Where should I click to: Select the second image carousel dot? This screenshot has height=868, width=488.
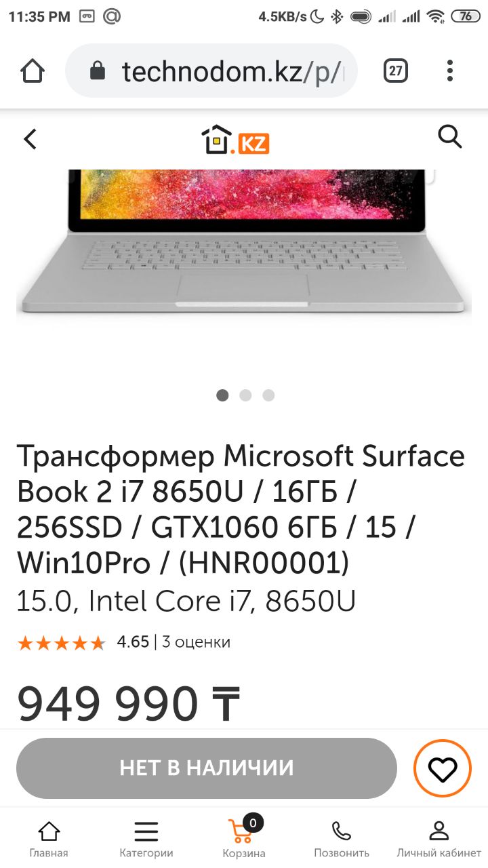[x=245, y=395]
